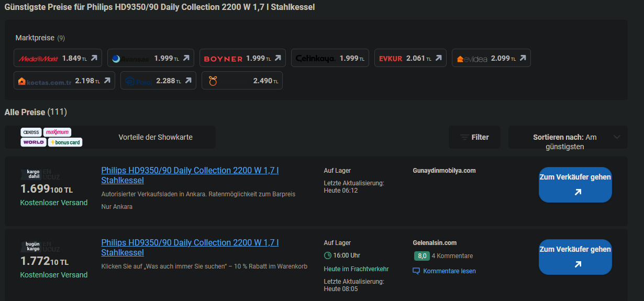Click the BOYNER logo

click(x=223, y=59)
